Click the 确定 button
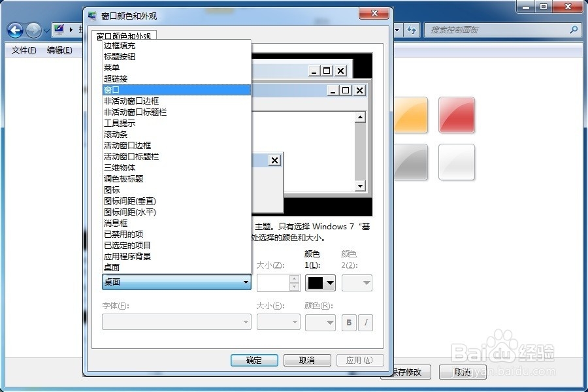 [x=254, y=360]
